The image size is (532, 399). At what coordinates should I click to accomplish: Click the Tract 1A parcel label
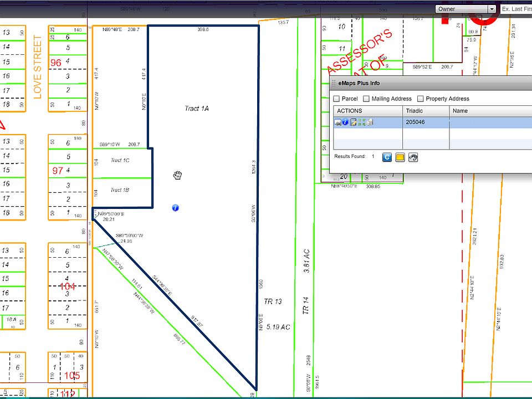coord(197,109)
